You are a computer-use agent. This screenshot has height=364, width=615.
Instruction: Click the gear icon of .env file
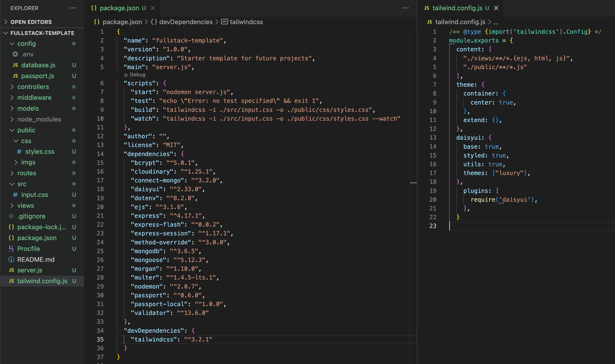(15, 54)
